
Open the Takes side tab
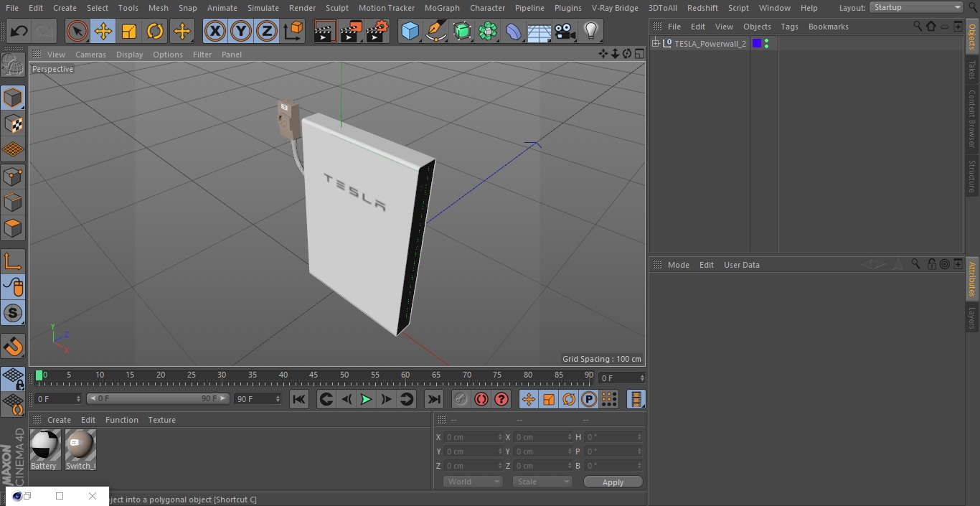pyautogui.click(x=972, y=70)
